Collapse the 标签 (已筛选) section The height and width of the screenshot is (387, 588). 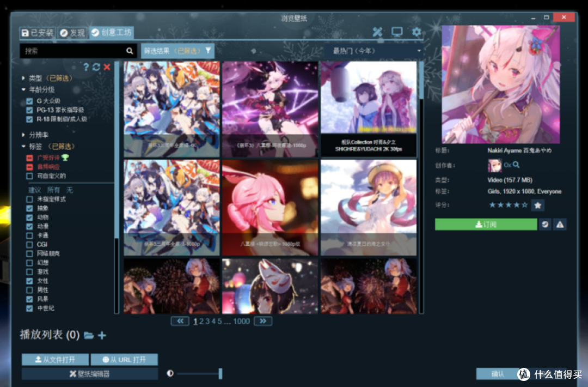48,147
